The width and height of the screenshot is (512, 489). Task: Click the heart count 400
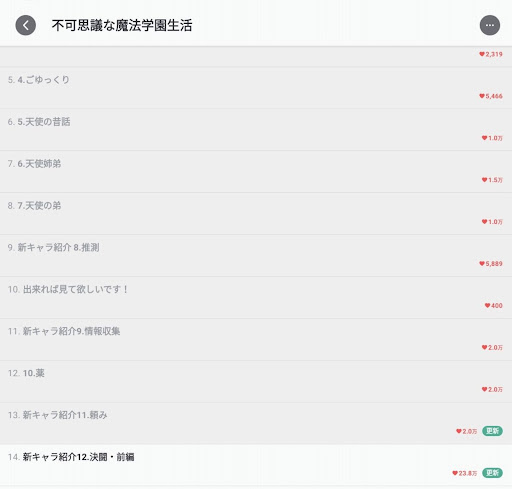(x=493, y=306)
